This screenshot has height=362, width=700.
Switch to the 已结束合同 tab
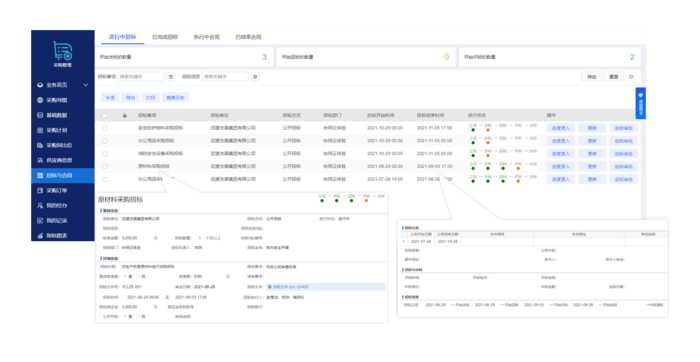point(248,37)
